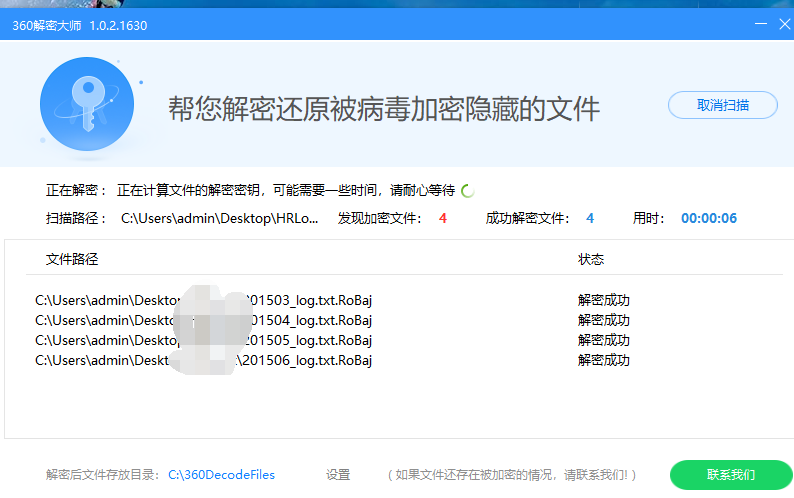Click 解密成功 status for 201504 file
Screen dimensions: 794x498
coord(604,320)
